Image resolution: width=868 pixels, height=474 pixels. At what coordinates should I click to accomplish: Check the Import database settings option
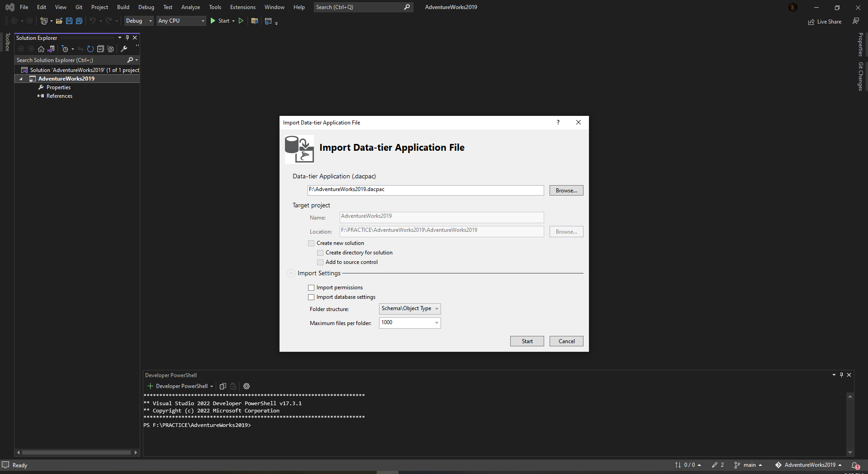click(x=311, y=297)
